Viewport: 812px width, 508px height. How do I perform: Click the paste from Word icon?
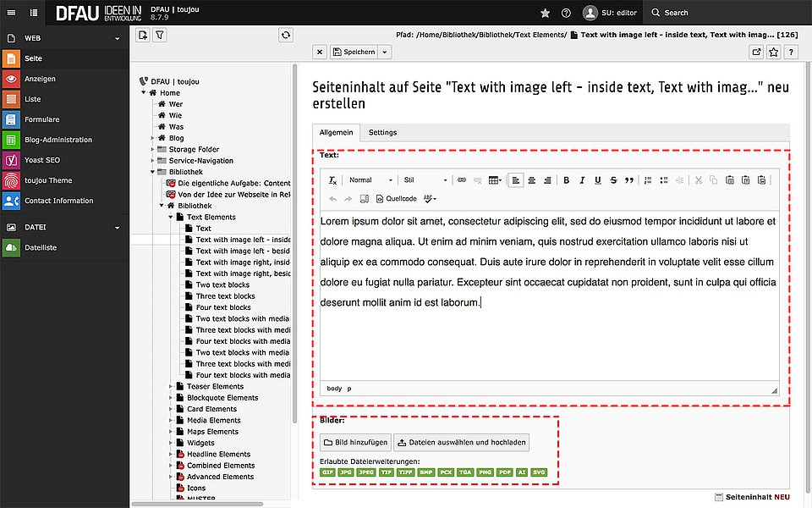point(761,179)
